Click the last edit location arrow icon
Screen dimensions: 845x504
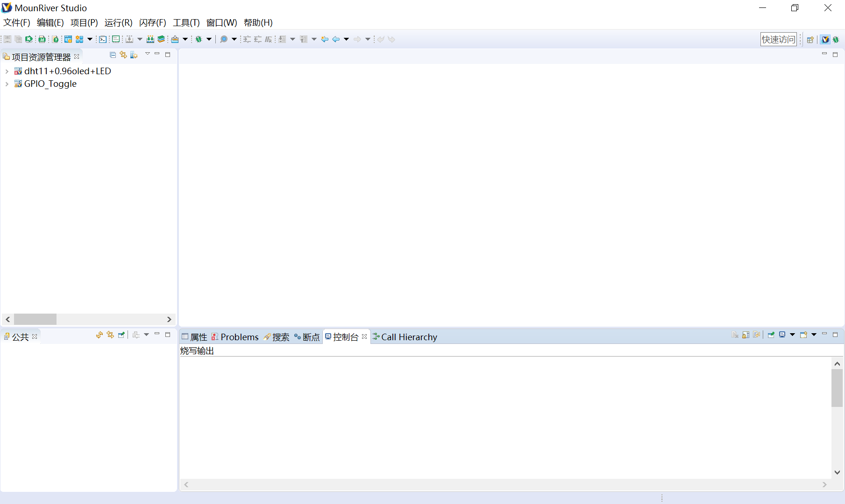(325, 39)
